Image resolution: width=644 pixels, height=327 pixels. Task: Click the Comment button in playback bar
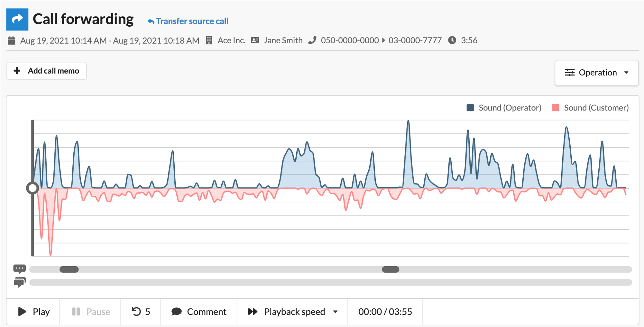coord(199,312)
